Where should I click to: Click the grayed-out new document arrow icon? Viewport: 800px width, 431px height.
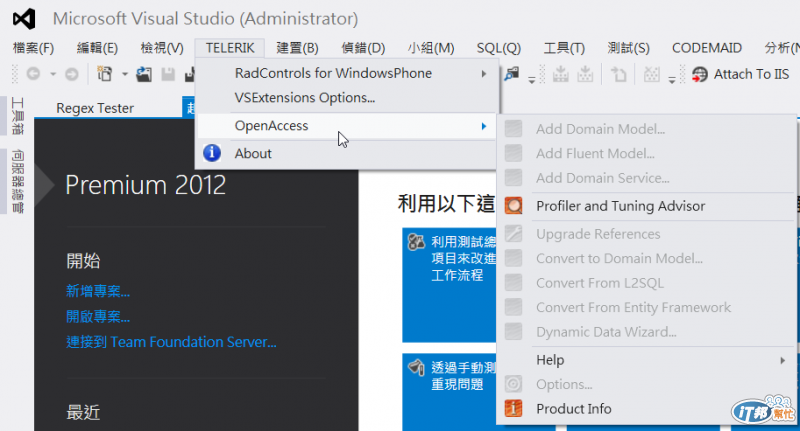[619, 74]
